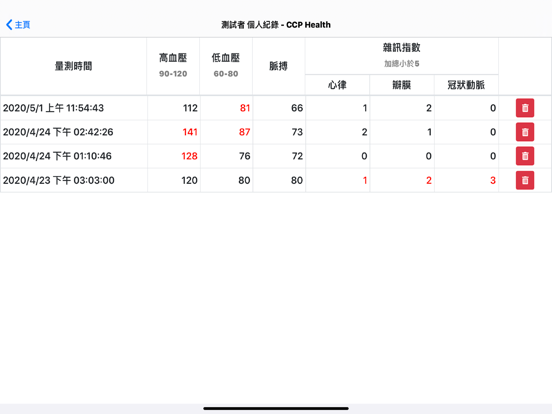The height and width of the screenshot is (414, 552).
Task: Go back to 主頁 home page
Action: click(x=18, y=25)
